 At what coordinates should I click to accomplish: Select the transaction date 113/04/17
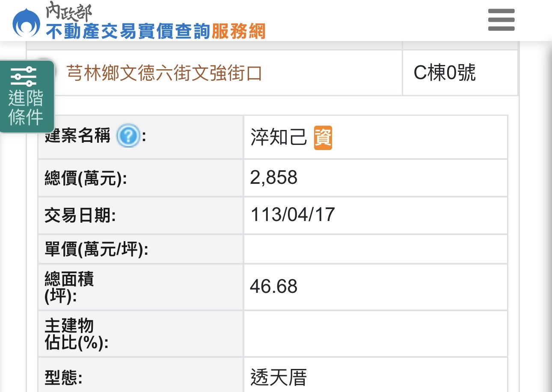[292, 215]
